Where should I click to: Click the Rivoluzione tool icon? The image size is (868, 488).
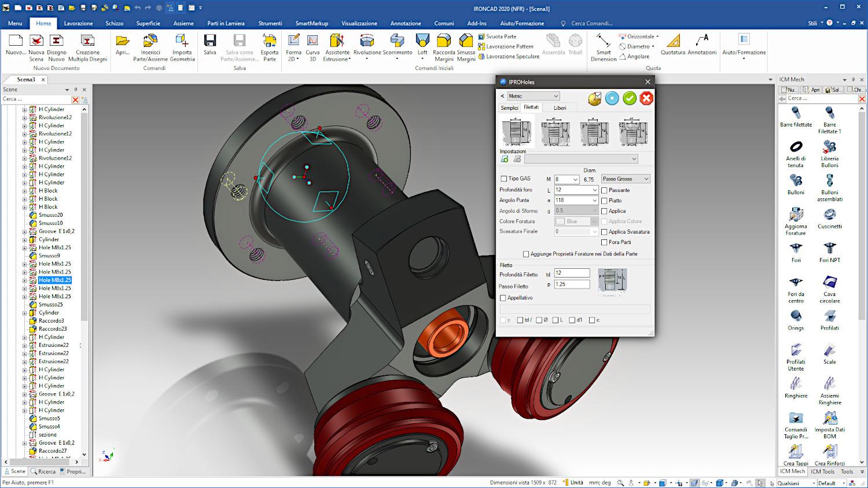367,41
